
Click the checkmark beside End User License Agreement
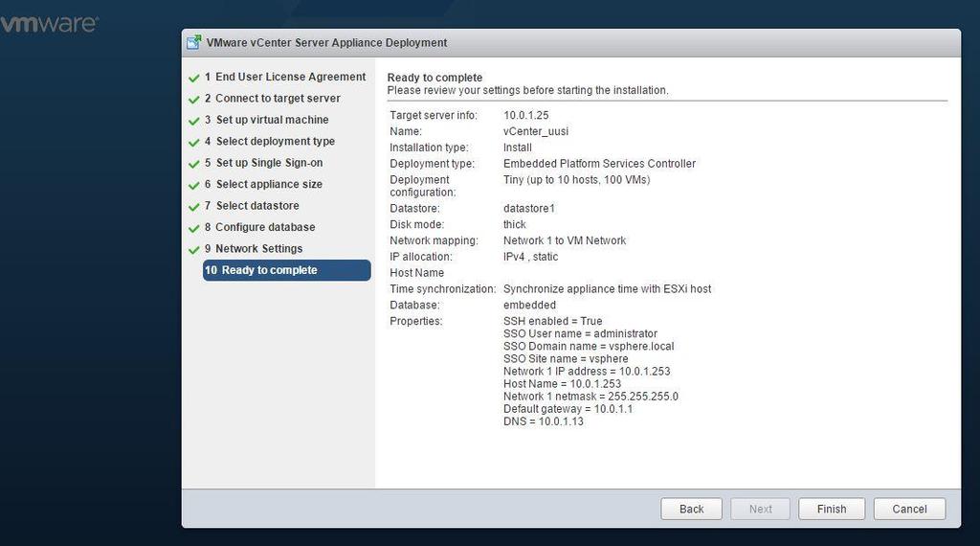coord(193,79)
